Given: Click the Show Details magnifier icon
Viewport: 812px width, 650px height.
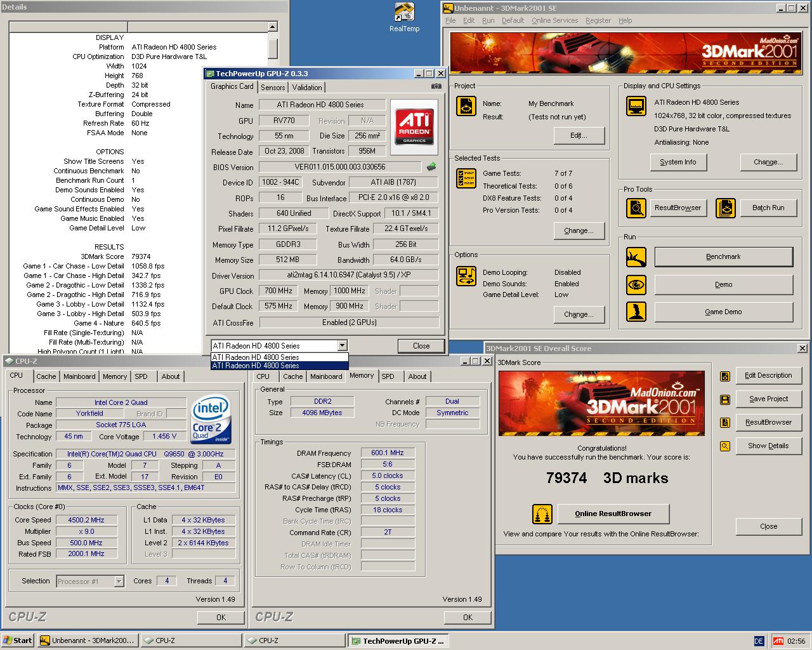Looking at the screenshot, I should pyautogui.click(x=725, y=446).
